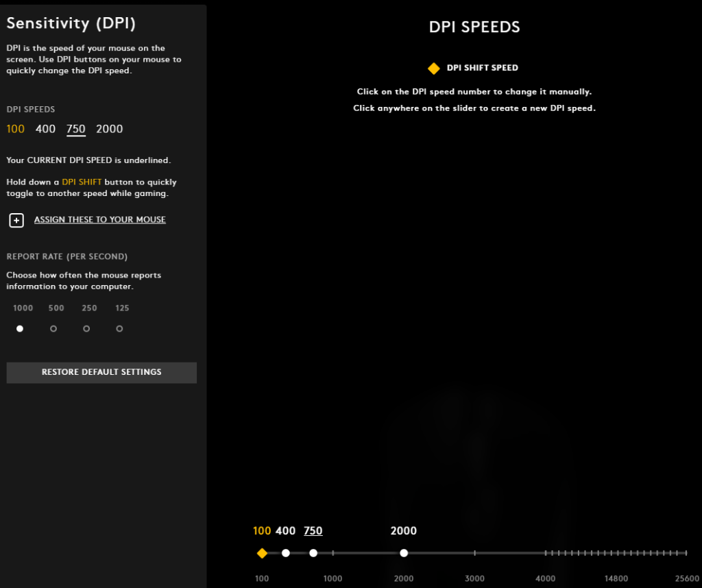702x588 pixels.
Task: Select the 400 DPI speed in the sidebar
Action: click(45, 129)
